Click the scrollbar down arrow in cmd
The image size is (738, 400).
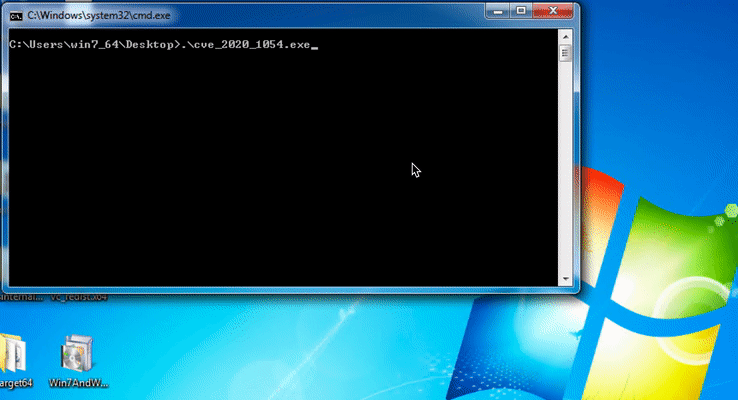click(565, 279)
